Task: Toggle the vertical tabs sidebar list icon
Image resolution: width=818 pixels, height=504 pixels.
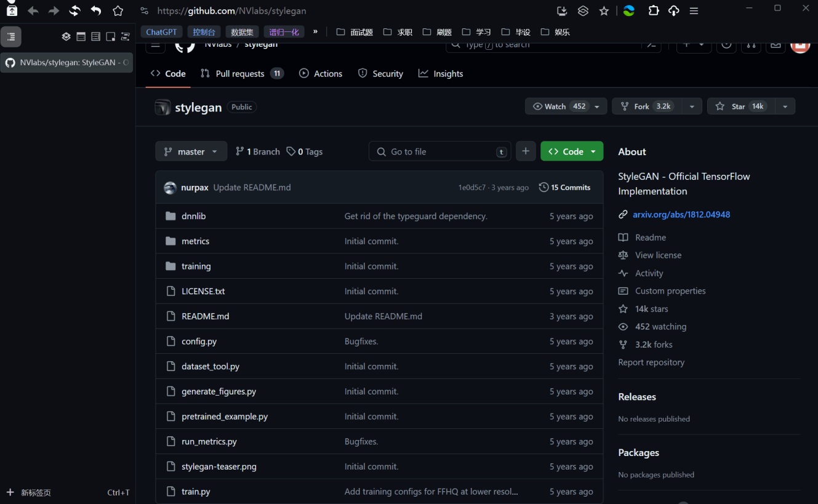Action: [11, 37]
